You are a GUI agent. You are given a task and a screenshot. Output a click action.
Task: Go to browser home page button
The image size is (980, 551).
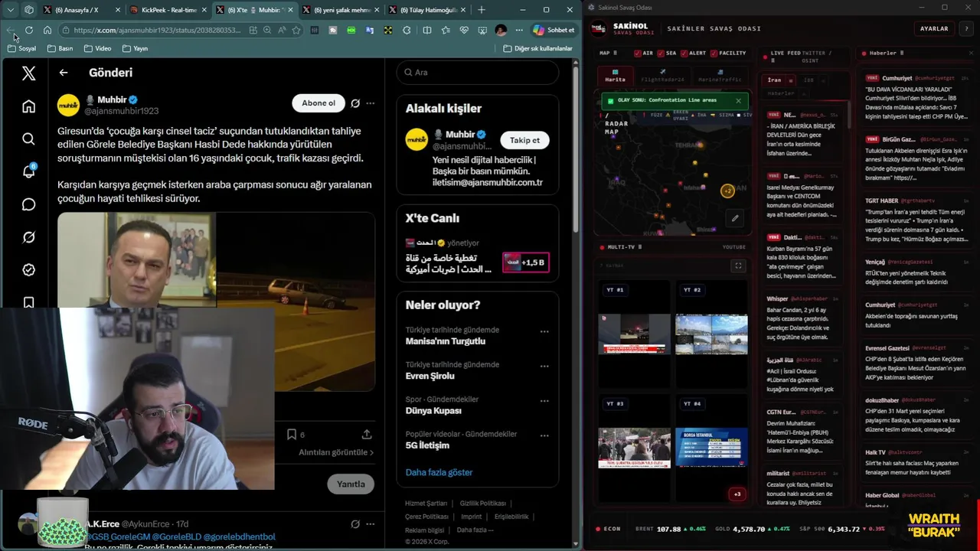(47, 30)
